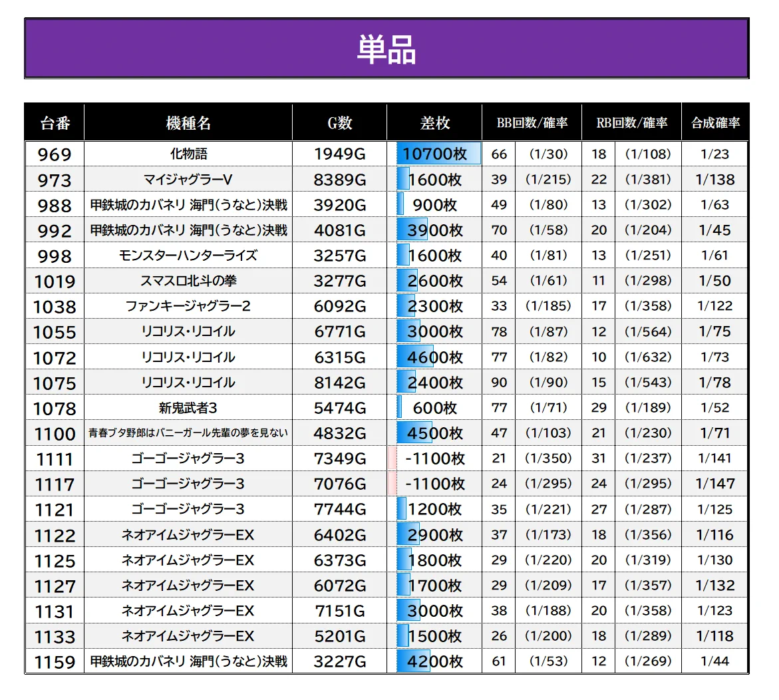Click the 単品 title banner
This screenshot has height=700, width=779.
click(387, 49)
